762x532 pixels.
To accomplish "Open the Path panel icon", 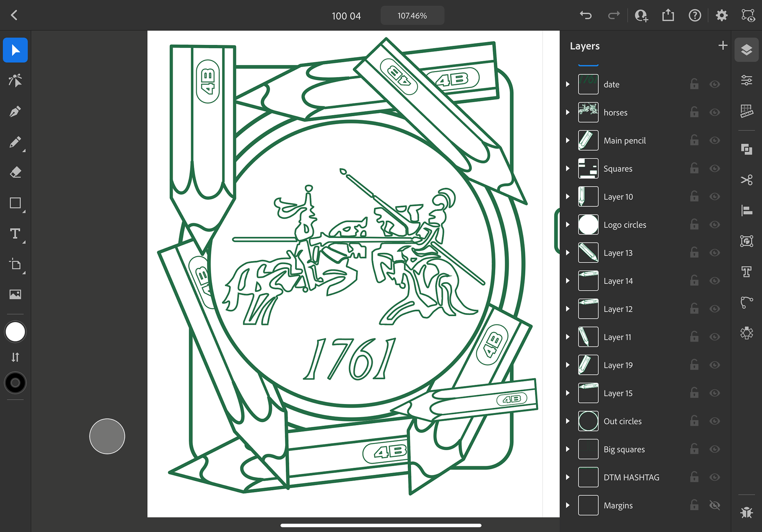I will (747, 302).
